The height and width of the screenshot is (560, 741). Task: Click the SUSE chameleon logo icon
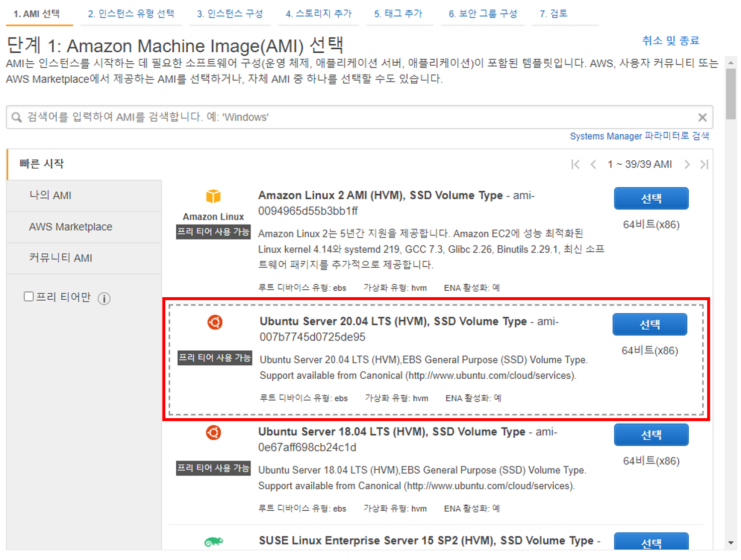(214, 542)
